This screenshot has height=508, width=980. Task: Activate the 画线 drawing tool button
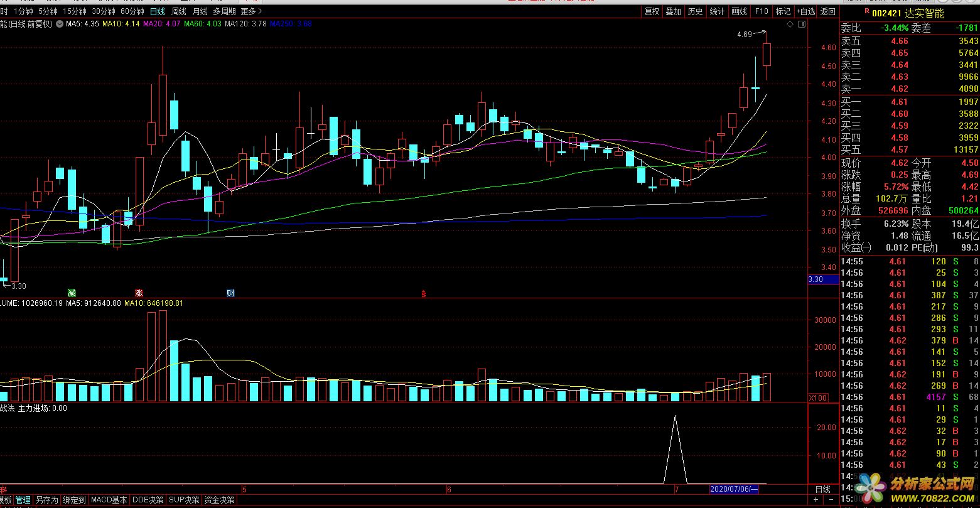[x=740, y=11]
